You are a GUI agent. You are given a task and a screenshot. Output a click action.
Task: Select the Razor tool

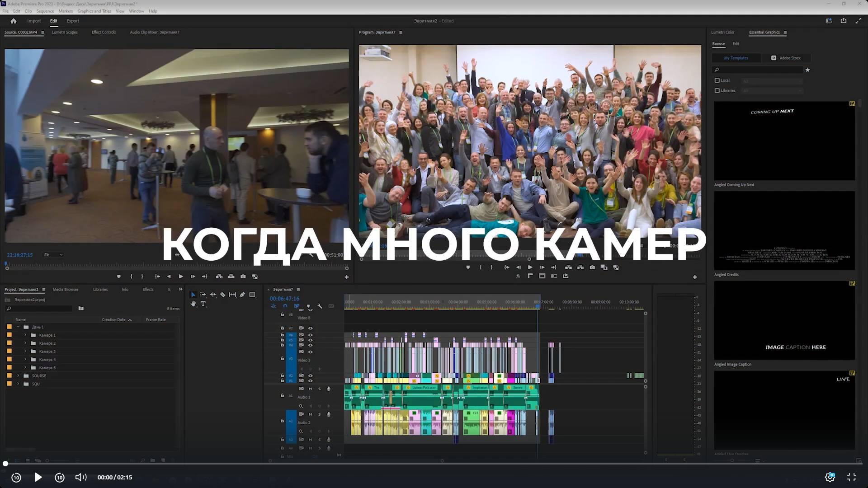coord(222,295)
